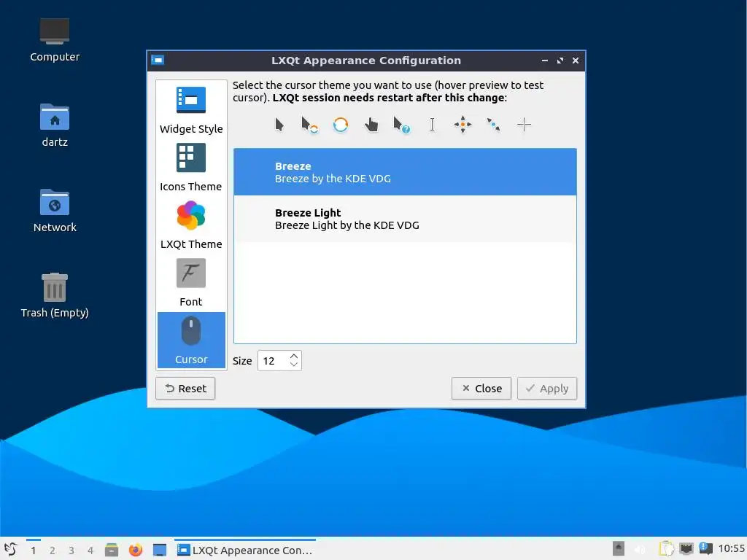Viewport: 747px width, 560px height.
Task: Click the show desktop panel icon
Action: pyautogui.click(x=160, y=550)
